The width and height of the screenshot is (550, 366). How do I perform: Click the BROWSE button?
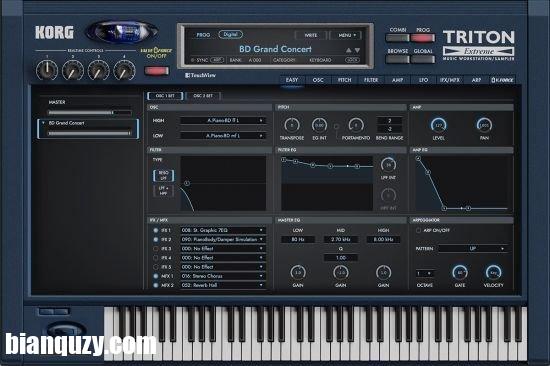click(397, 59)
